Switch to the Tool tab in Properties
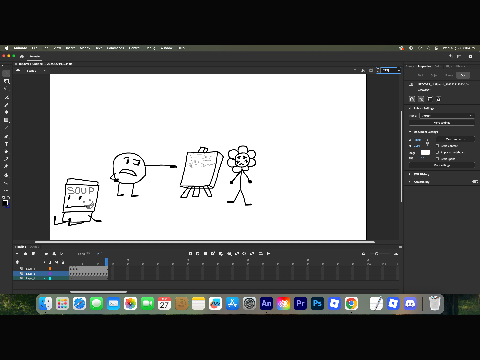Viewport: 480px width, 360px height. click(x=420, y=75)
